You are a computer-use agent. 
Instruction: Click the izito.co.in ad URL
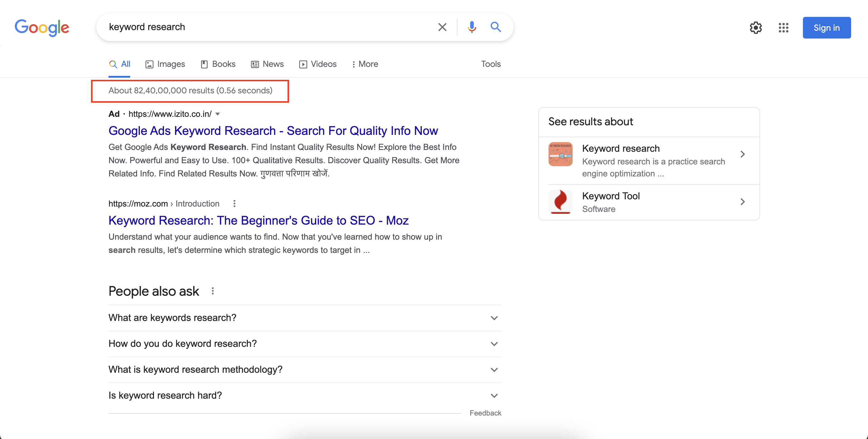[x=170, y=114]
